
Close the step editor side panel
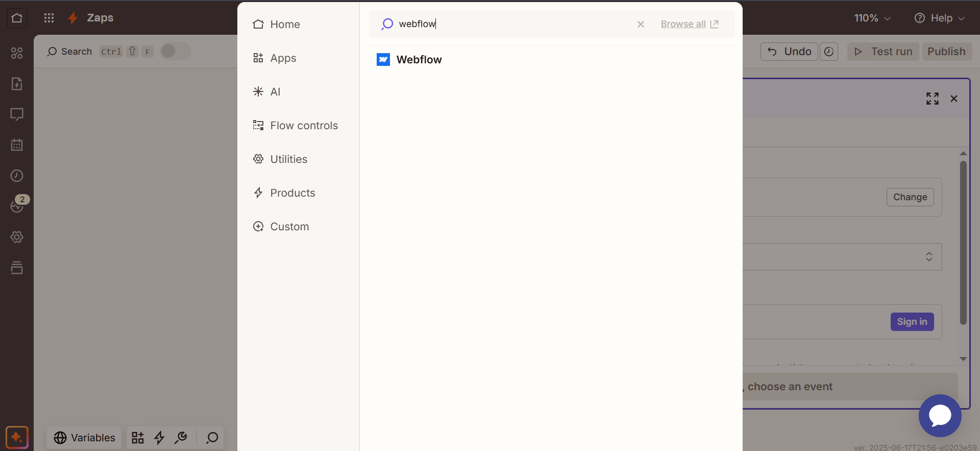coord(954,99)
